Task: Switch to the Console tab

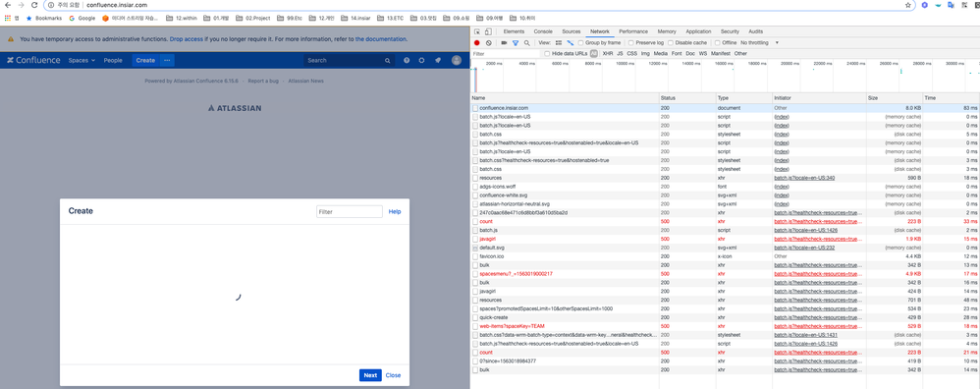Action: (542, 31)
